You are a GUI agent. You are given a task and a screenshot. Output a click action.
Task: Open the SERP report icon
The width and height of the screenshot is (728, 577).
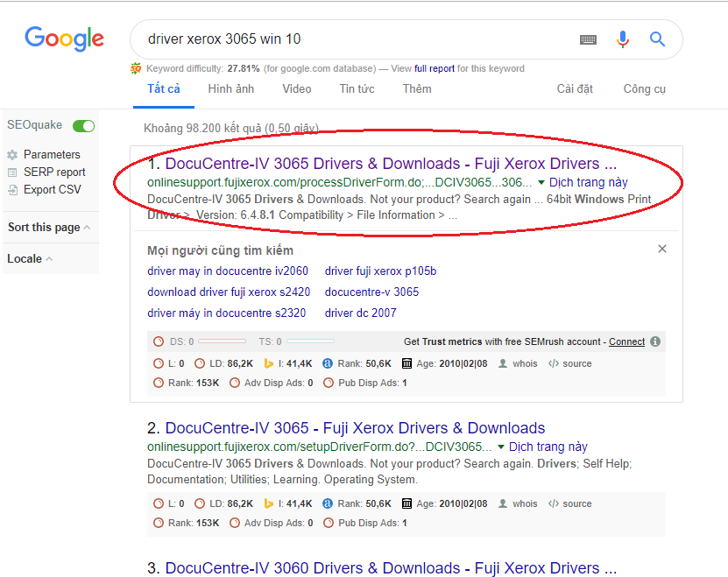pyautogui.click(x=12, y=172)
